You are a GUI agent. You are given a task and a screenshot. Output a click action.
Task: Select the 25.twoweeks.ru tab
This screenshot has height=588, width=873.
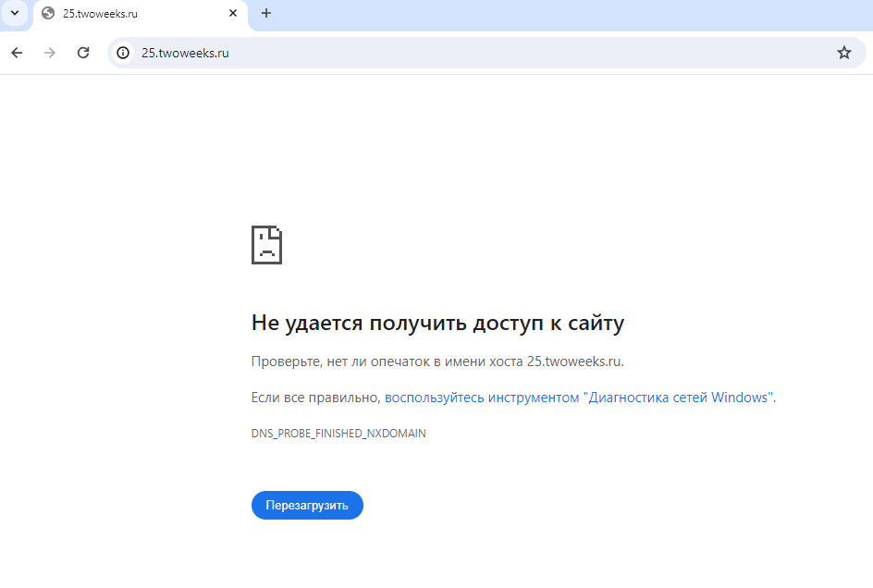coord(141,14)
